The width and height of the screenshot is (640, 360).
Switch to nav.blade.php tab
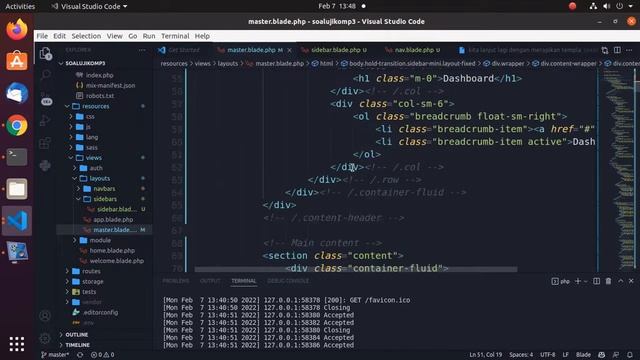pyautogui.click(x=414, y=50)
